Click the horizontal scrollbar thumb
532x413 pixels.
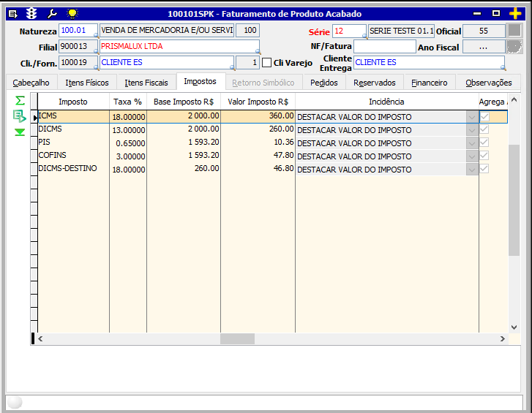237,338
